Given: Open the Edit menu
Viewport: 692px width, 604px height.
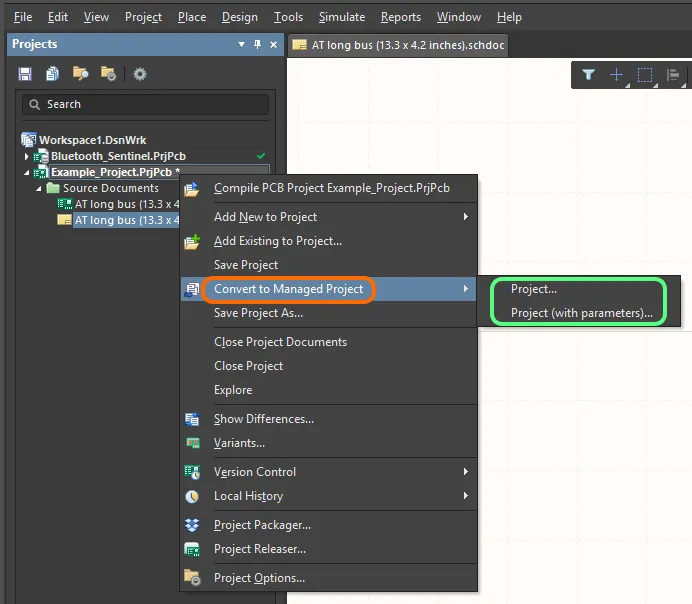Looking at the screenshot, I should [58, 17].
